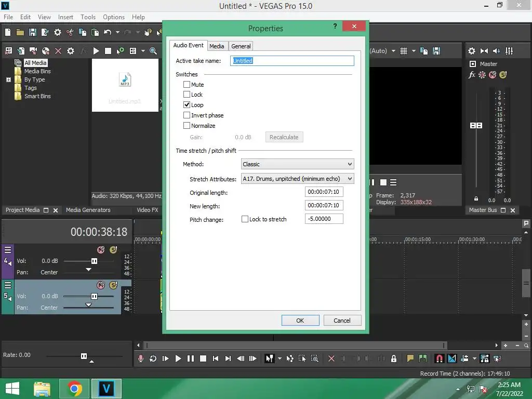Open the Tools menu
This screenshot has width=532, height=399.
click(88, 17)
